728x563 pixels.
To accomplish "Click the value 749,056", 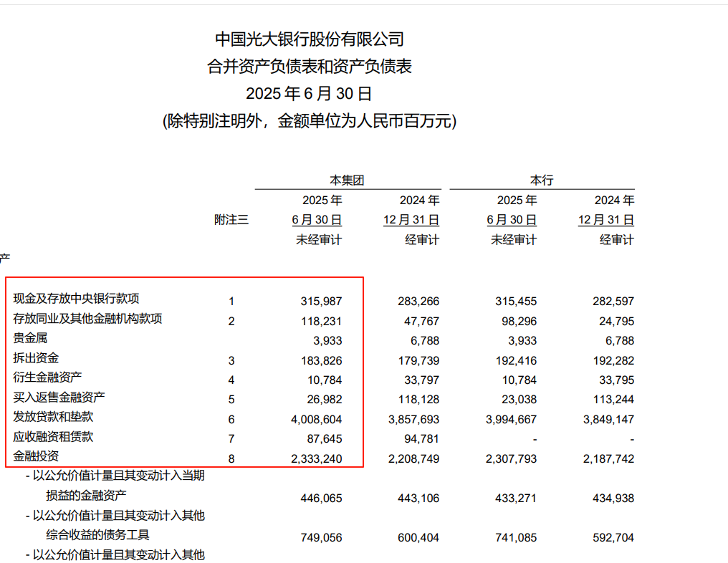I will [x=321, y=538].
